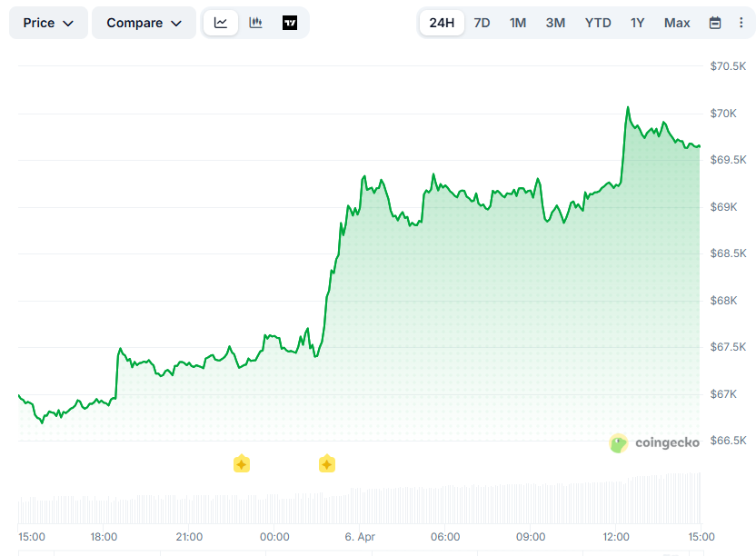Open the TradingView chart icon
The height and width of the screenshot is (556, 756).
(290, 22)
